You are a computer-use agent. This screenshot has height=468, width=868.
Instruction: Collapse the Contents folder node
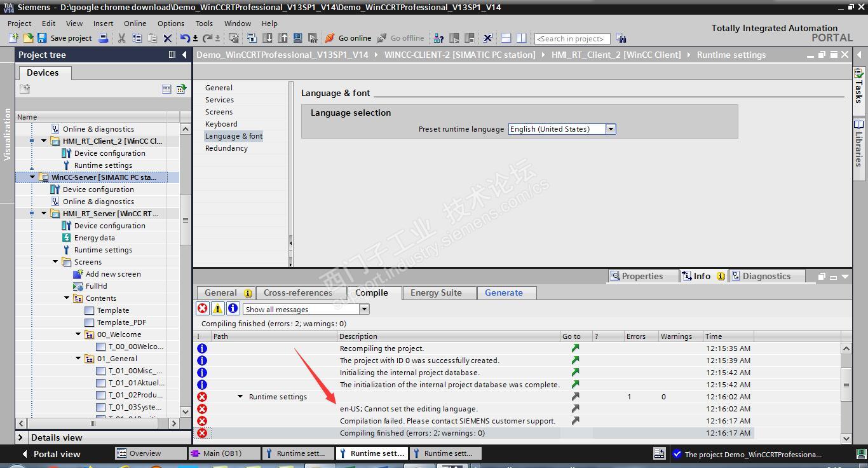(67, 298)
